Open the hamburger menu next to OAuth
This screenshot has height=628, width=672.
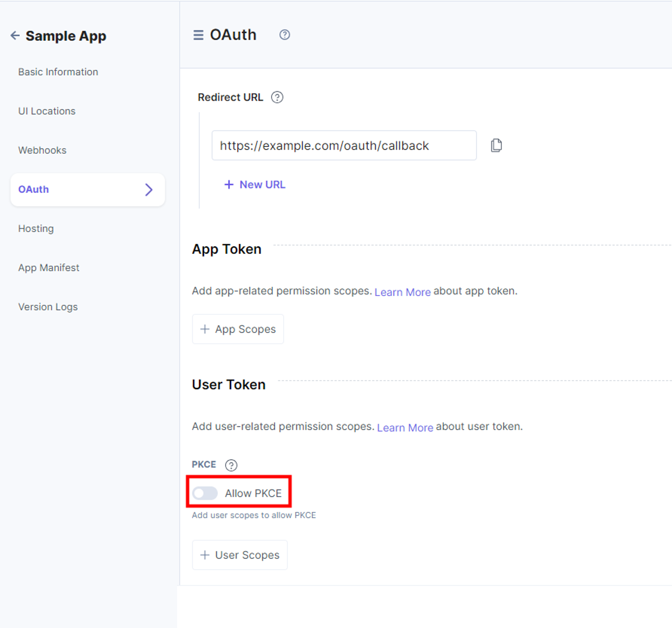click(x=198, y=35)
